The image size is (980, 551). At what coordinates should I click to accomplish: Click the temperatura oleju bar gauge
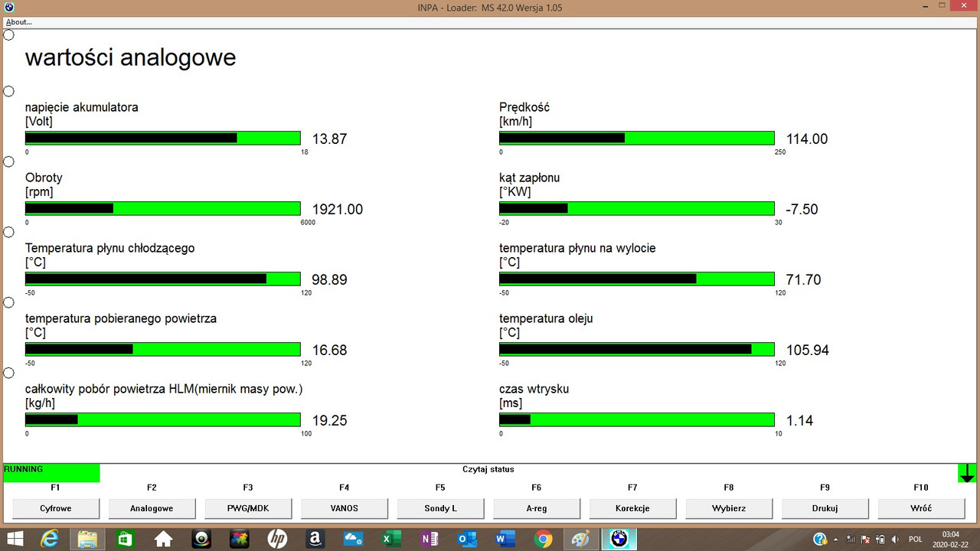point(637,350)
